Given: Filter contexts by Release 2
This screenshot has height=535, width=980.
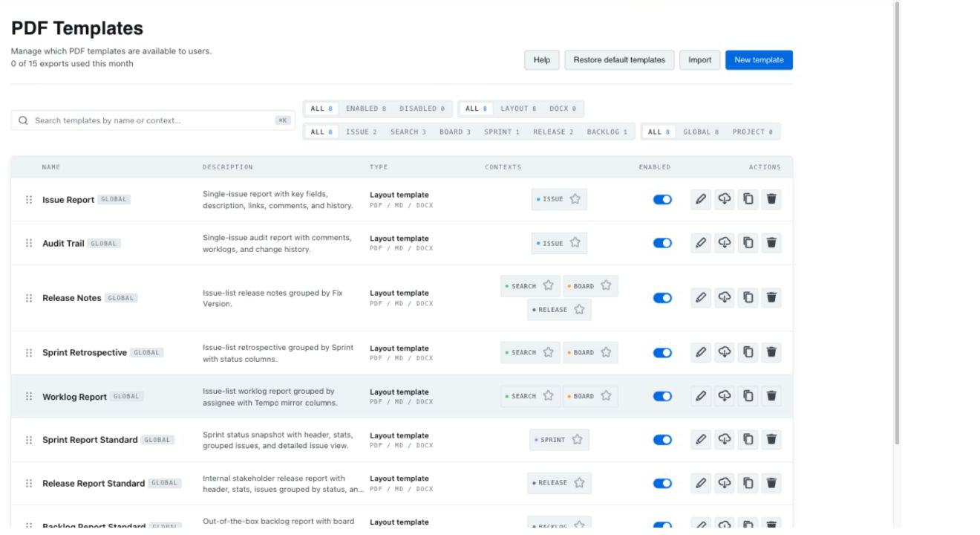Looking at the screenshot, I should pyautogui.click(x=553, y=132).
